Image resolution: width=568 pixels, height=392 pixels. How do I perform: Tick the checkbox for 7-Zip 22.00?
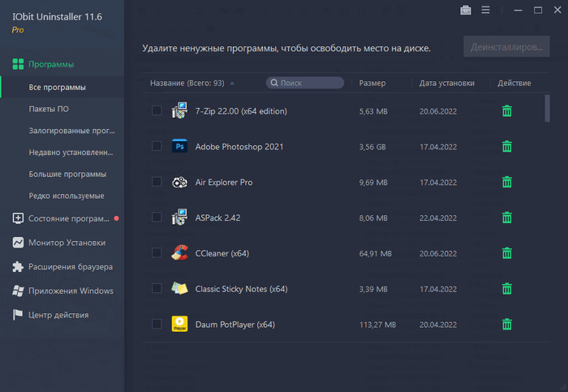157,111
